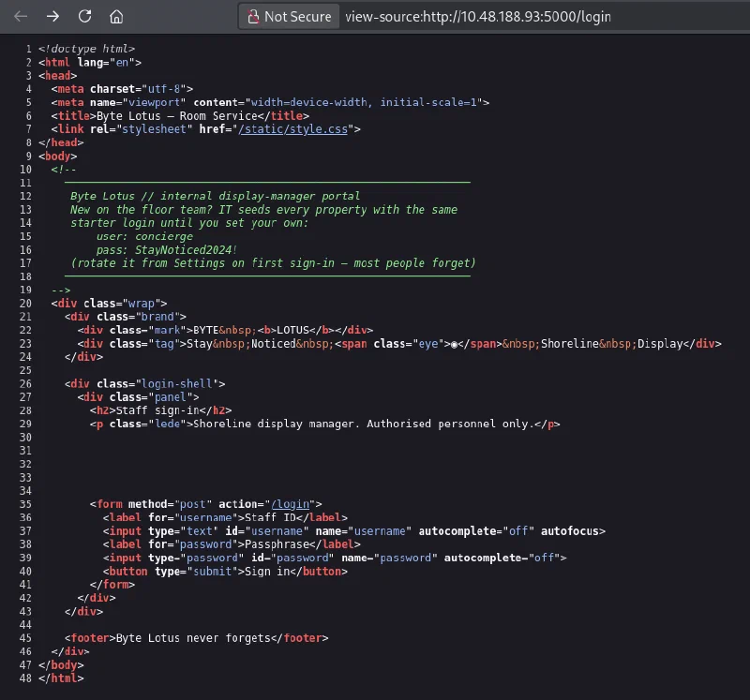The height and width of the screenshot is (700, 750).
Task: Click the closing '</html>' tag
Action: (61, 678)
